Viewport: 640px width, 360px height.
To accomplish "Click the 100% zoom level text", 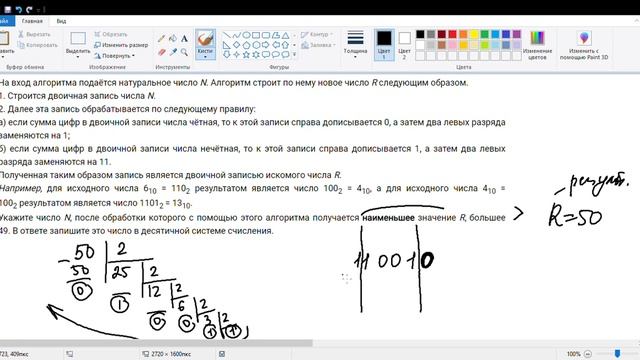I will pyautogui.click(x=573, y=354).
